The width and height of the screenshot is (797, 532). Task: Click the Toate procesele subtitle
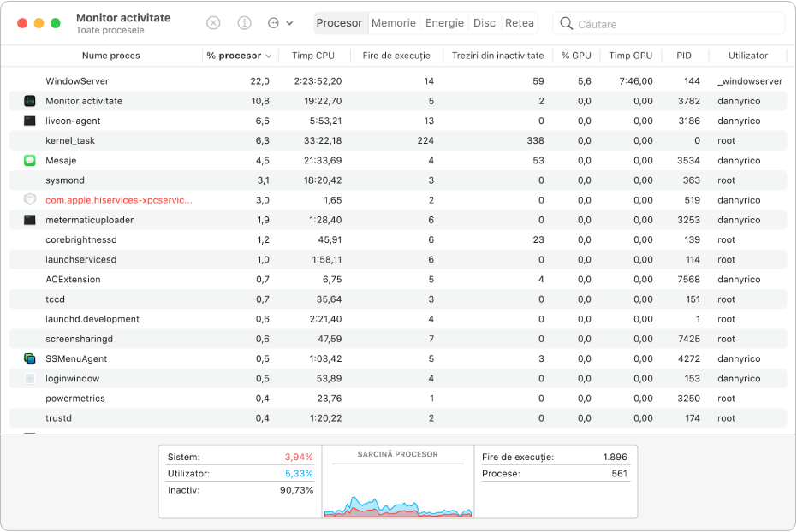[110, 31]
